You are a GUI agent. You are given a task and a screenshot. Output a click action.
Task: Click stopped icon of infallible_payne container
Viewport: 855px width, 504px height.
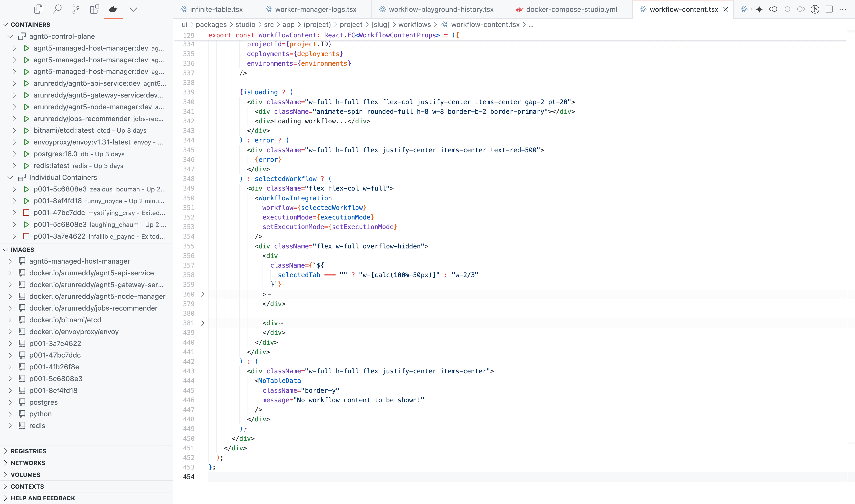pos(26,236)
